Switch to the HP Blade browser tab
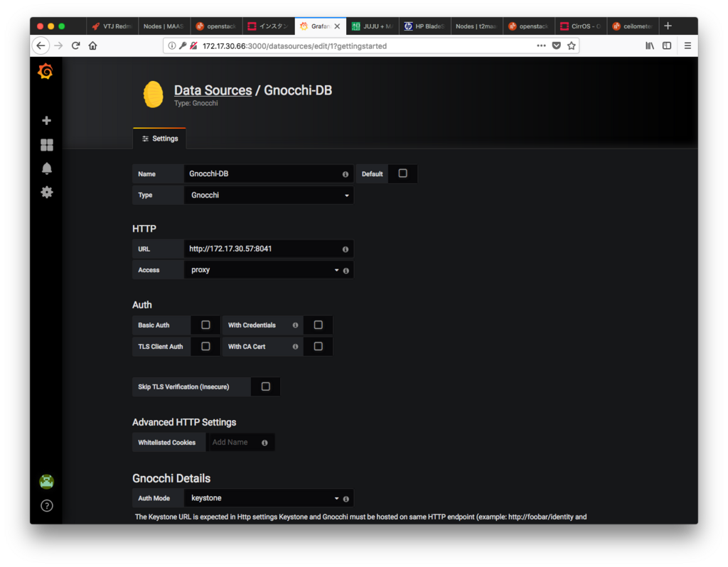The height and width of the screenshot is (567, 728). click(424, 26)
